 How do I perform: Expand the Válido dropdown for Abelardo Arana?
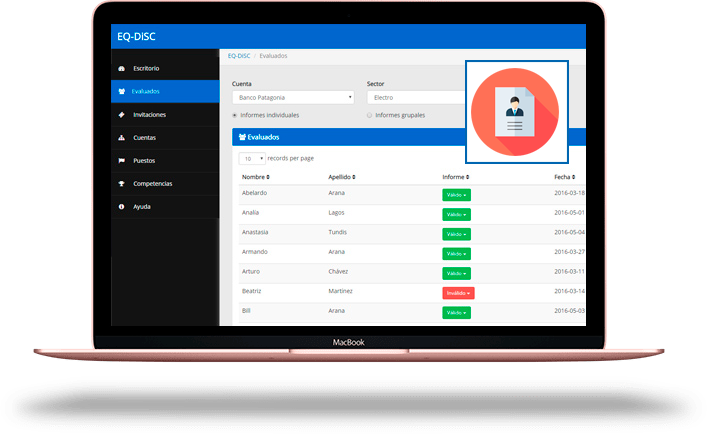click(456, 194)
